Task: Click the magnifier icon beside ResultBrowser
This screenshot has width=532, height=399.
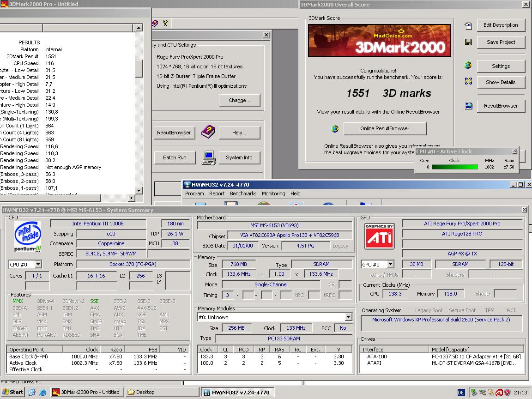Action: point(469,106)
